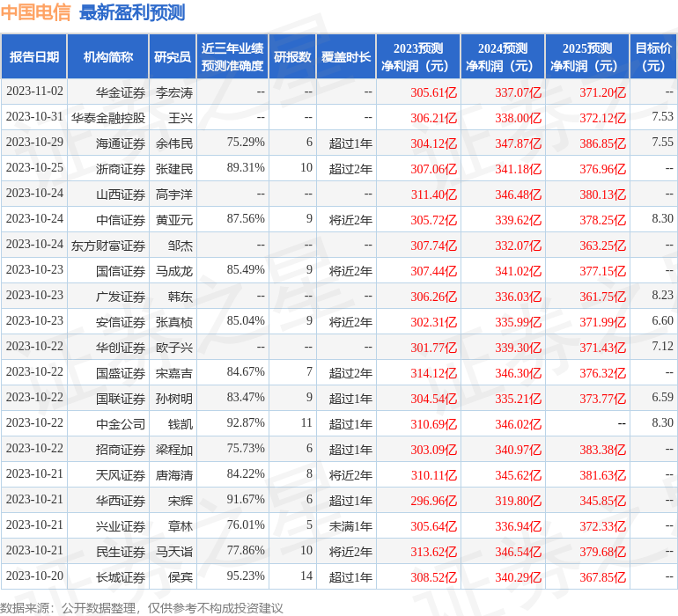The image size is (678, 616).
Task: Click the accuracy value 75.29%
Action: coord(246,142)
